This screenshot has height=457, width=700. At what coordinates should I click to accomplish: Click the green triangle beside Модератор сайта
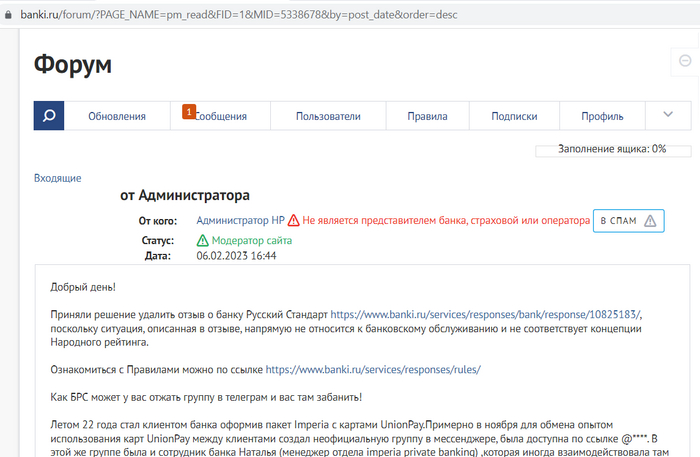[203, 241]
